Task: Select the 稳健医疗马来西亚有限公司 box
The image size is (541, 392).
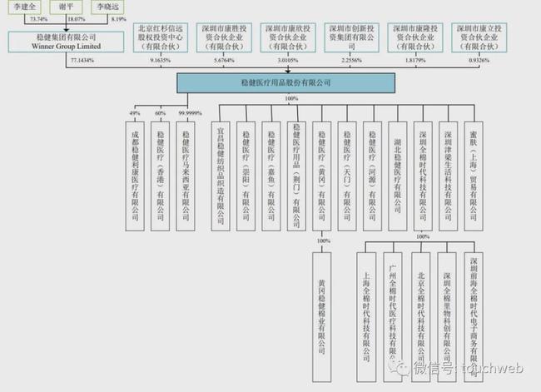Action: coord(186,176)
